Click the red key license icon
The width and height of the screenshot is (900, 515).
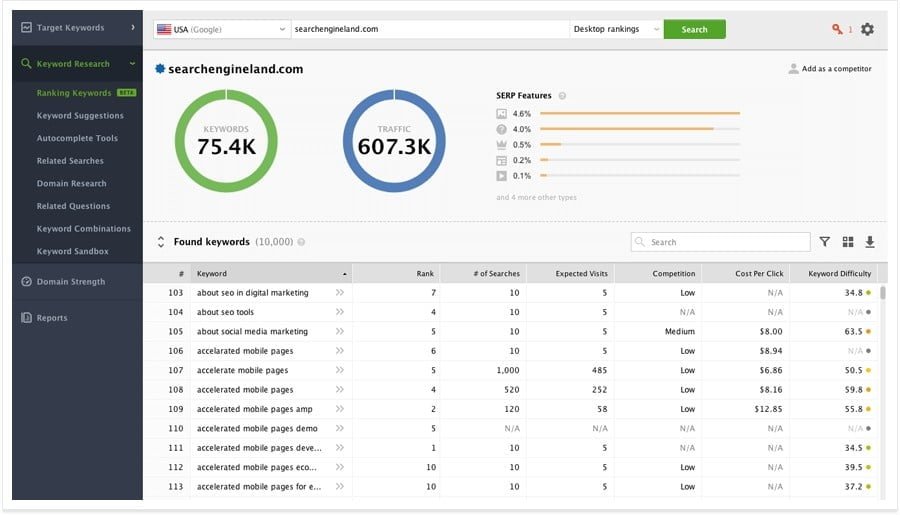click(837, 29)
